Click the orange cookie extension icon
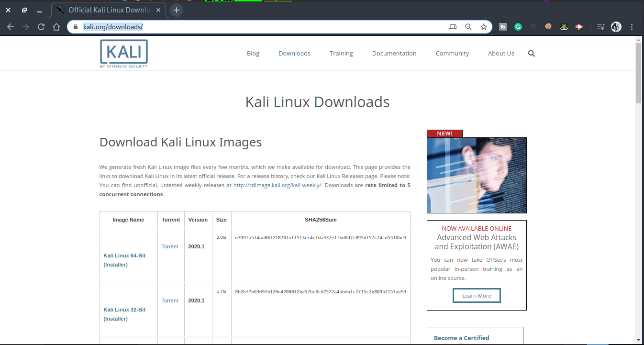 click(x=549, y=27)
